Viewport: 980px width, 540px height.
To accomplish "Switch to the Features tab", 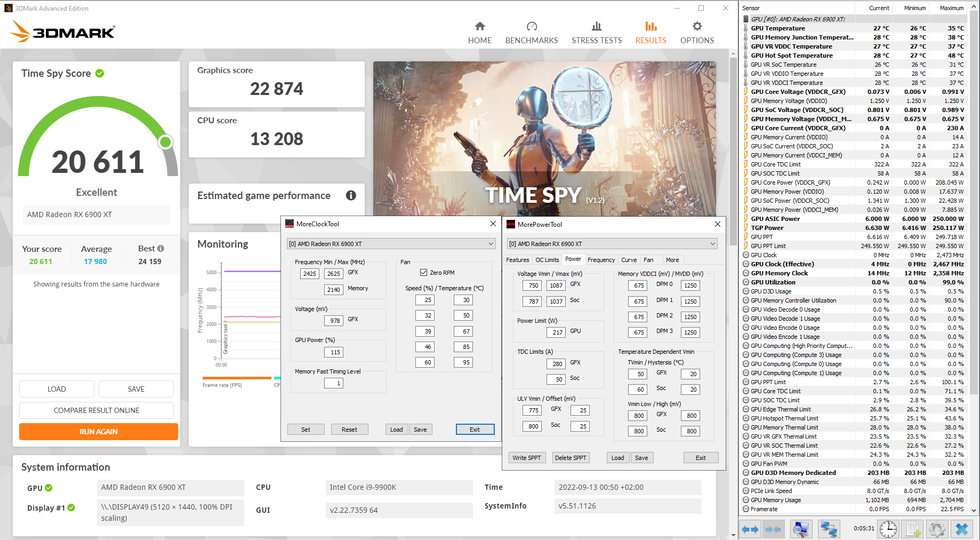I will click(x=518, y=260).
